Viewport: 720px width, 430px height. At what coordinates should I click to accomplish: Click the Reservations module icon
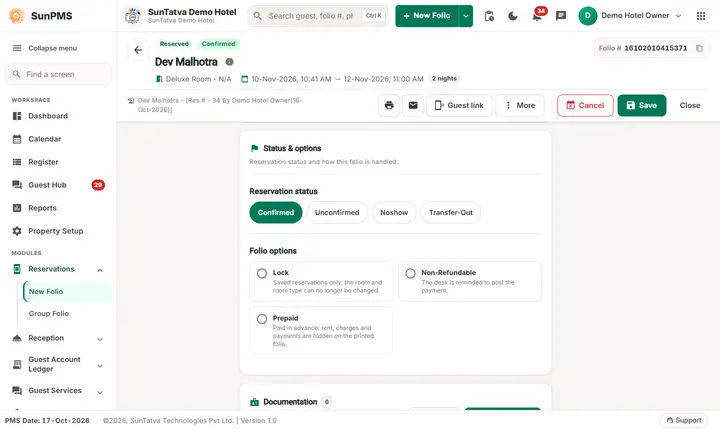coord(17,269)
